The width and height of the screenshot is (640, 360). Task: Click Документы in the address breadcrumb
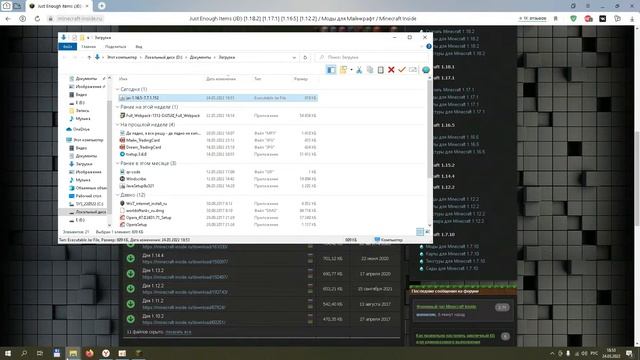200,58
